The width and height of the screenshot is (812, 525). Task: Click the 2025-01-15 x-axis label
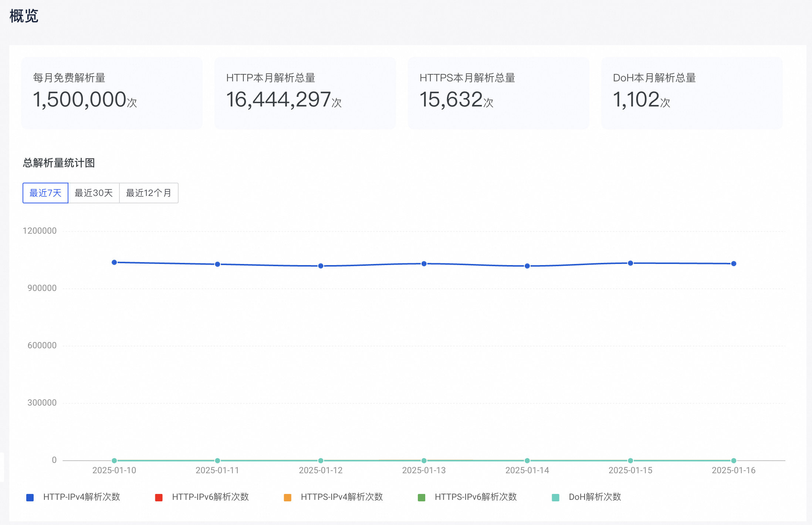pyautogui.click(x=630, y=470)
